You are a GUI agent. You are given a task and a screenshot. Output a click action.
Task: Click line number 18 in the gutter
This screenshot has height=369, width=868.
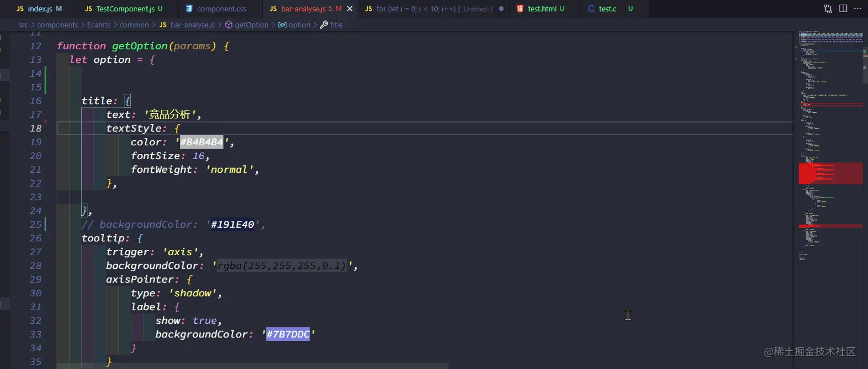click(35, 128)
